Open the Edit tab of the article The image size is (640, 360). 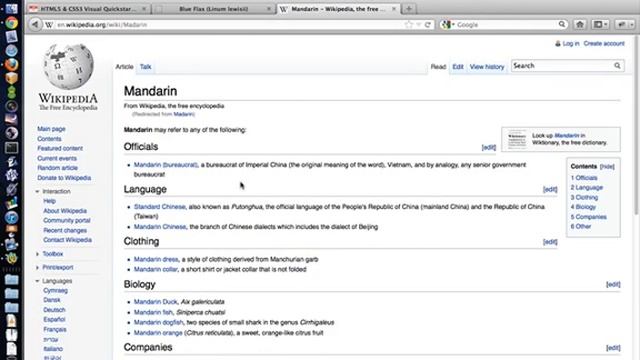click(x=458, y=67)
